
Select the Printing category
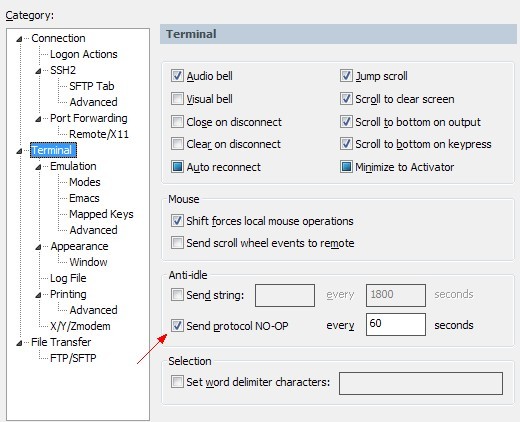pos(68,294)
